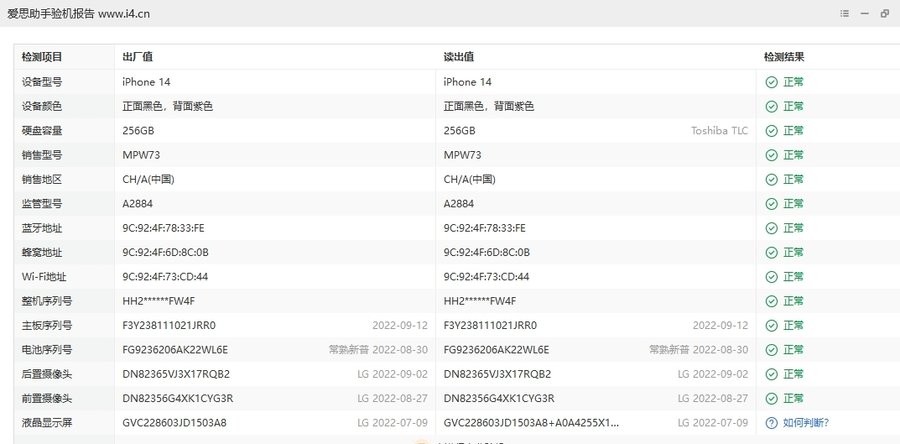Viewport: 900px width, 444px height.
Task: Open the 如何判断? help link
Action: (806, 423)
